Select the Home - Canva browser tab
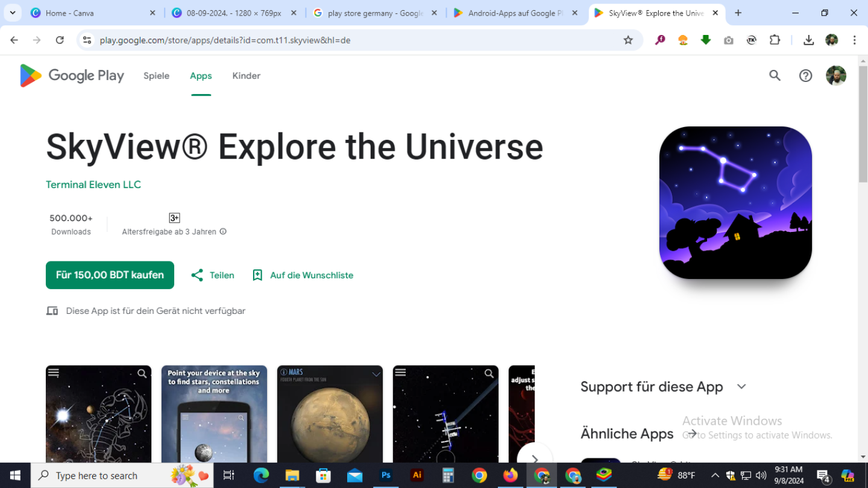The height and width of the screenshot is (488, 868). point(93,13)
